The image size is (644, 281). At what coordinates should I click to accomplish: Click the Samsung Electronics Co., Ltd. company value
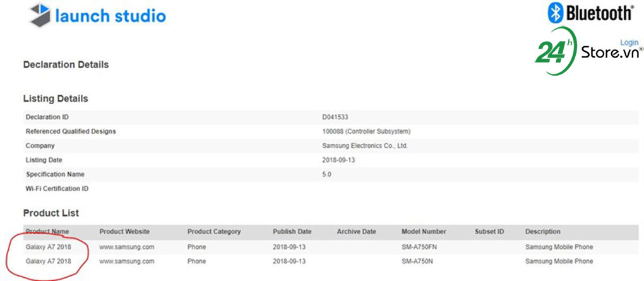365,146
